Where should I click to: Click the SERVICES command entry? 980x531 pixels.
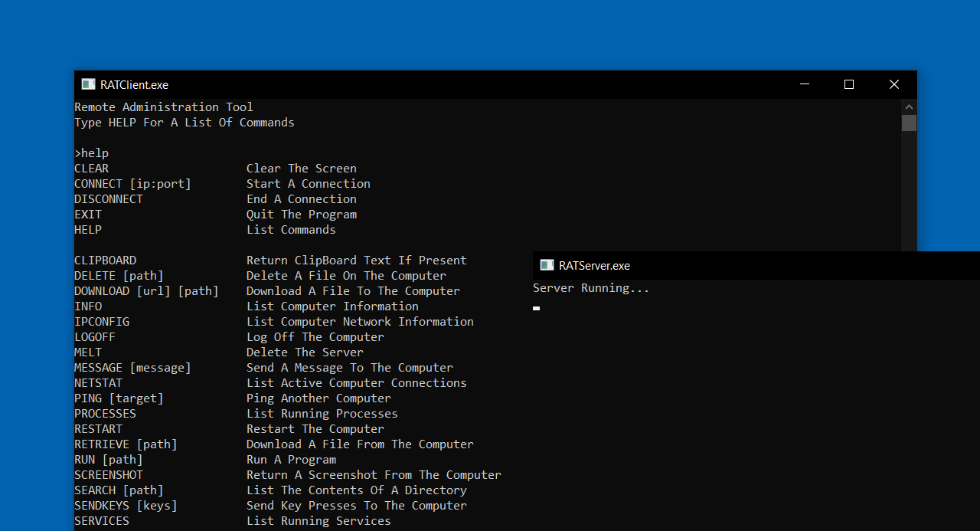102,521
